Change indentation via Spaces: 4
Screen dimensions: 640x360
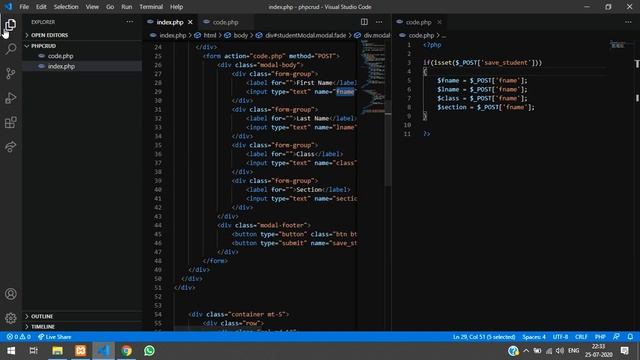534,337
